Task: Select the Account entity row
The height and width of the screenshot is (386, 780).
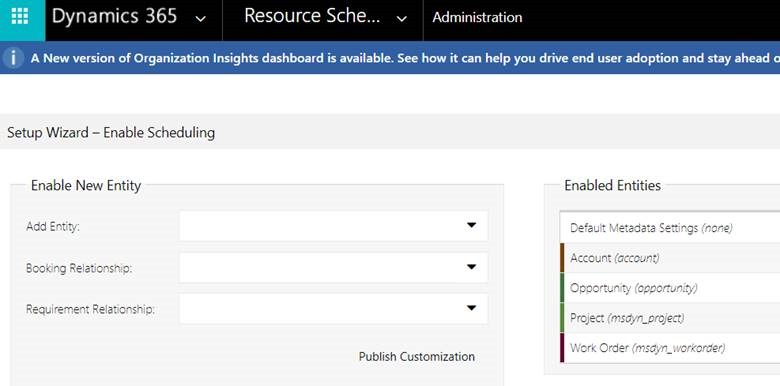Action: [670, 258]
